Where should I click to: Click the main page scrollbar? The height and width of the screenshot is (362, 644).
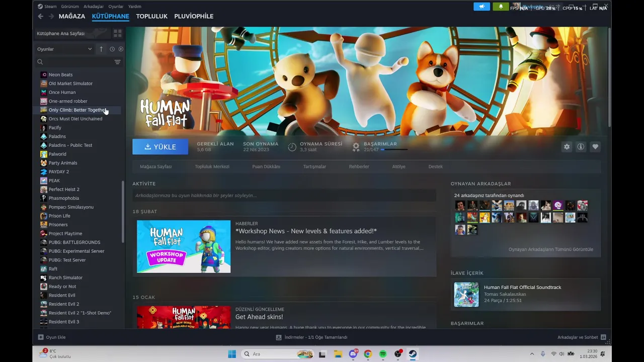tap(609, 78)
